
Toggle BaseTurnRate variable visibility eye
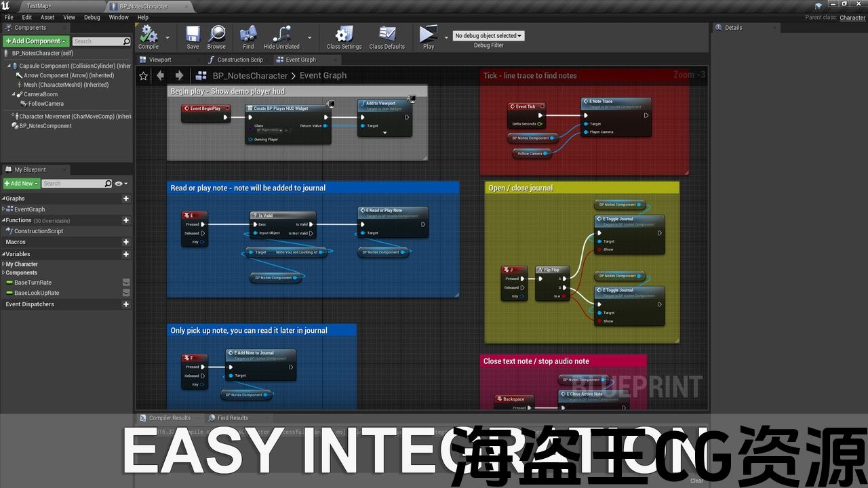[126, 283]
